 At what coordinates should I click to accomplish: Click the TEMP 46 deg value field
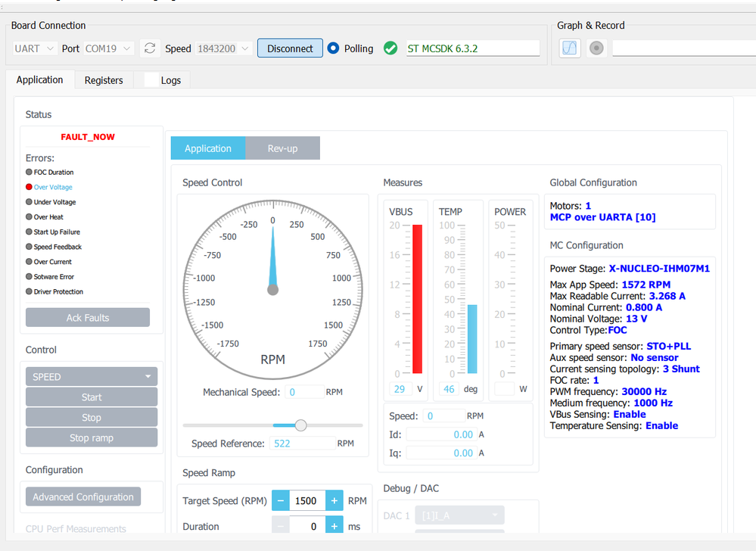pyautogui.click(x=450, y=389)
